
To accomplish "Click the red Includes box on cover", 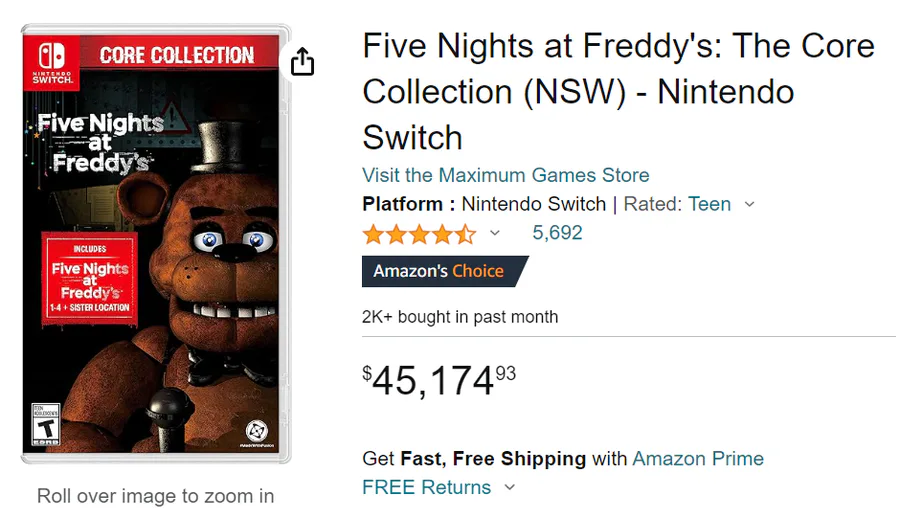I will [91, 277].
